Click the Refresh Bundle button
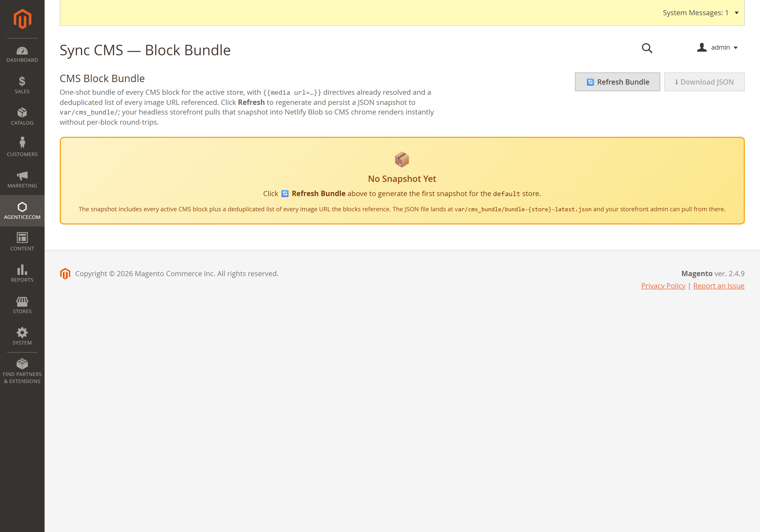 tap(617, 82)
